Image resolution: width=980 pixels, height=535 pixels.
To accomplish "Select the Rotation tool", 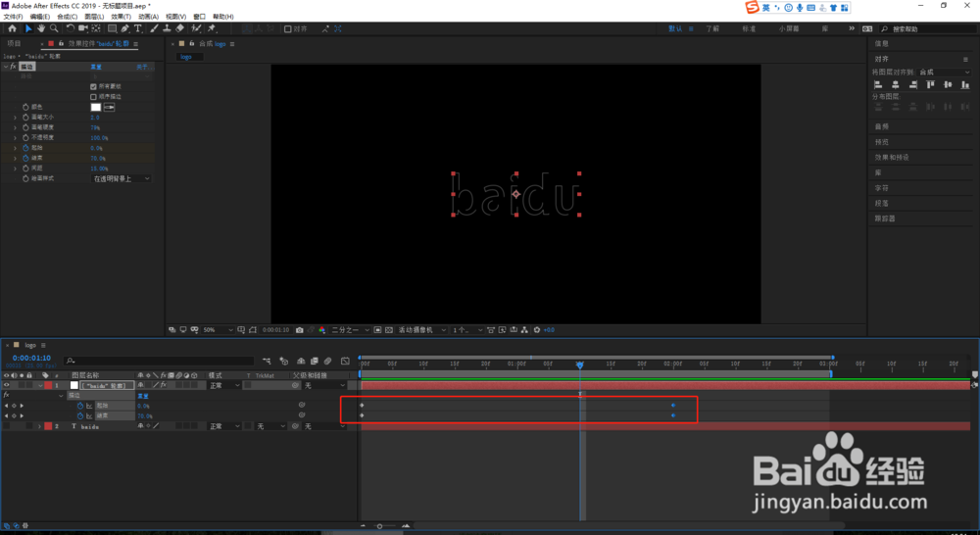I will (x=70, y=28).
